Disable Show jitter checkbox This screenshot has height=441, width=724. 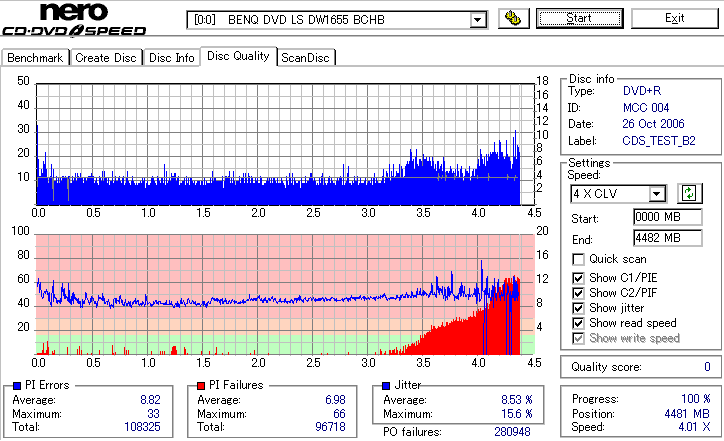(578, 308)
